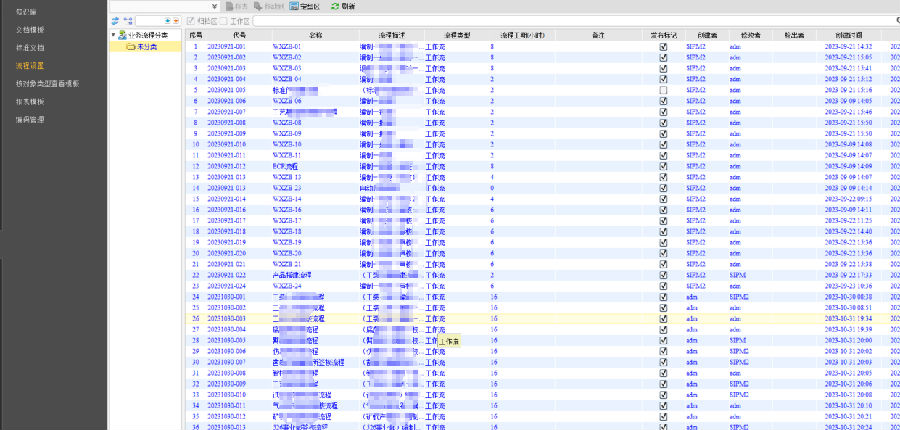Click the code cell 20230921-007
The width and height of the screenshot is (900, 430).
point(227,111)
